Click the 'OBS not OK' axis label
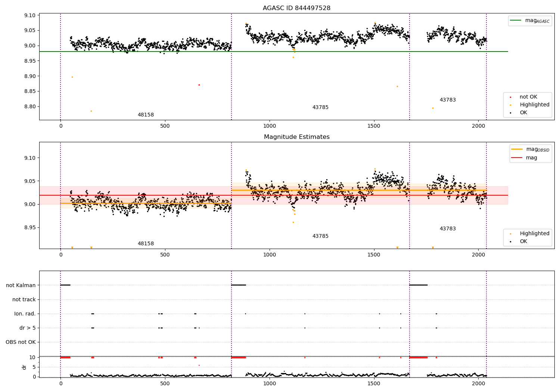The width and height of the screenshot is (560, 392). 21,342
